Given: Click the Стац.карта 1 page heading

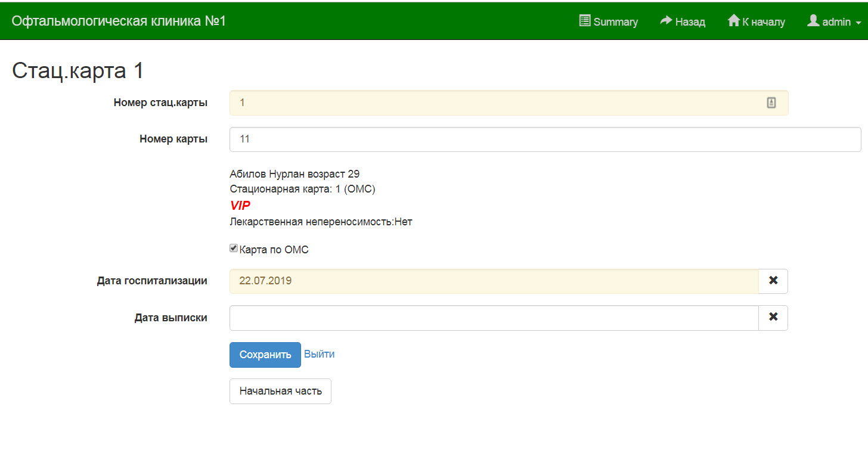Looking at the screenshot, I should (x=78, y=71).
